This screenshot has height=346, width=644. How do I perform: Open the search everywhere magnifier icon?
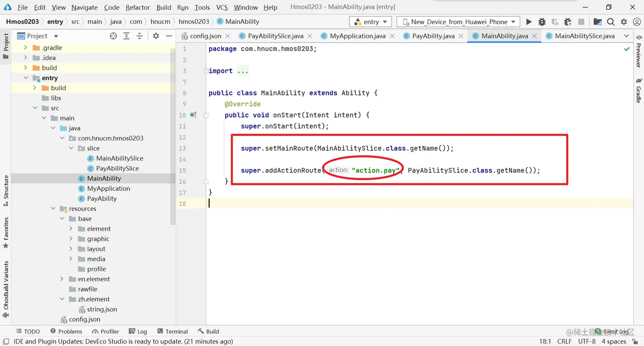click(x=611, y=22)
